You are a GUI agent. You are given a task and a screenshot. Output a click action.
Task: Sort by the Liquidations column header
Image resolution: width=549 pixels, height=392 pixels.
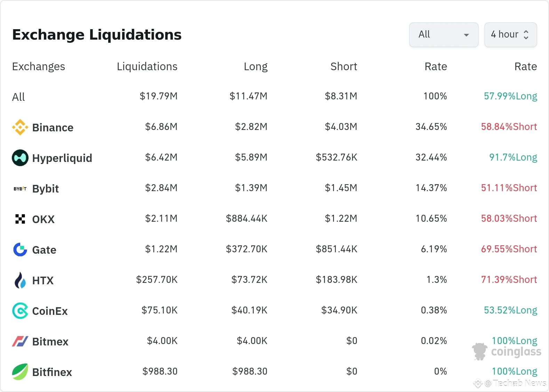pos(147,66)
